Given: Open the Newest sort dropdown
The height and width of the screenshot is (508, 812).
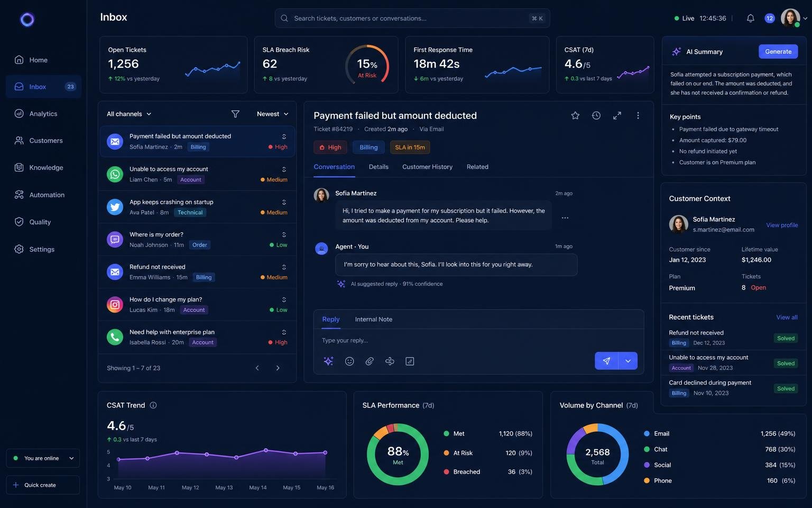Looking at the screenshot, I should point(273,114).
